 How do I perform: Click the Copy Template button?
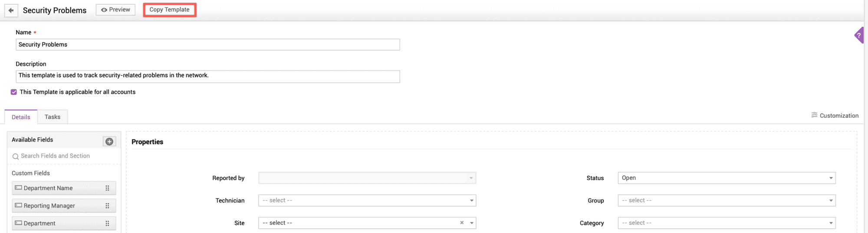click(x=170, y=10)
